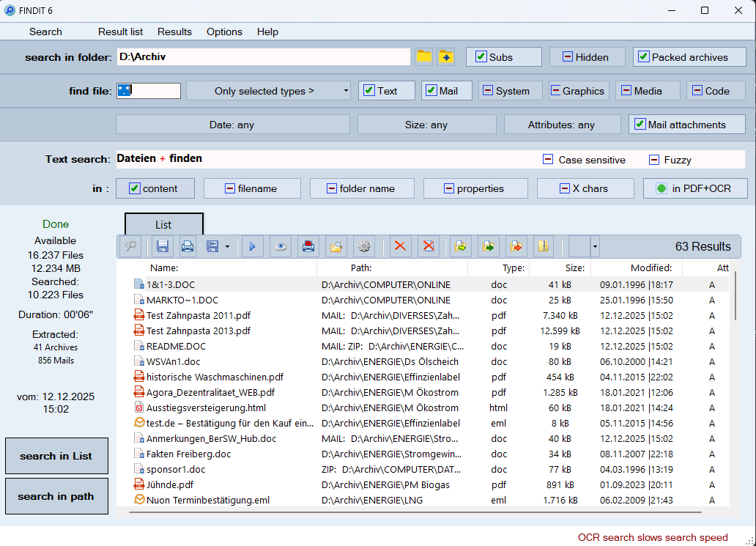Viewport: 756px width, 546px height.
Task: Open the Options menu
Action: [x=224, y=32]
